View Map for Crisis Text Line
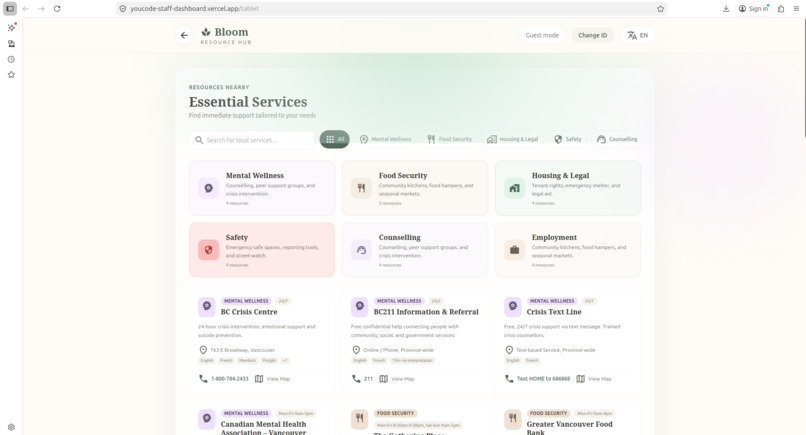The image size is (806, 435). tap(594, 379)
